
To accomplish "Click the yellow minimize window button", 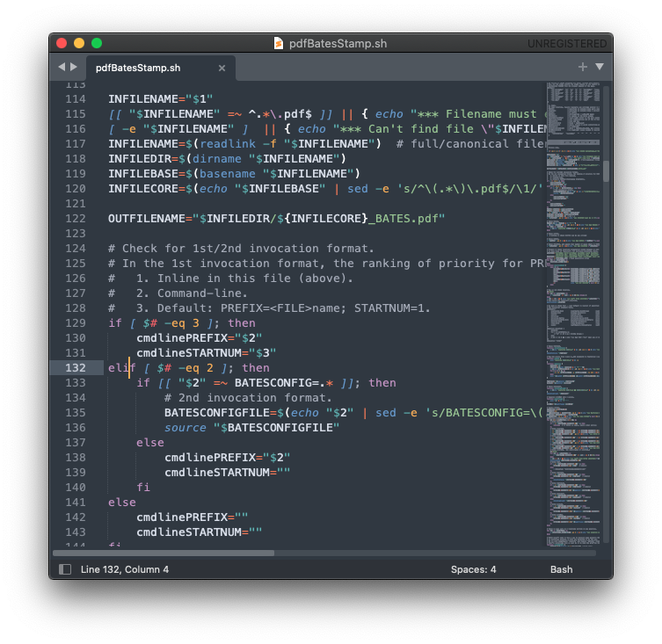I will (79, 43).
